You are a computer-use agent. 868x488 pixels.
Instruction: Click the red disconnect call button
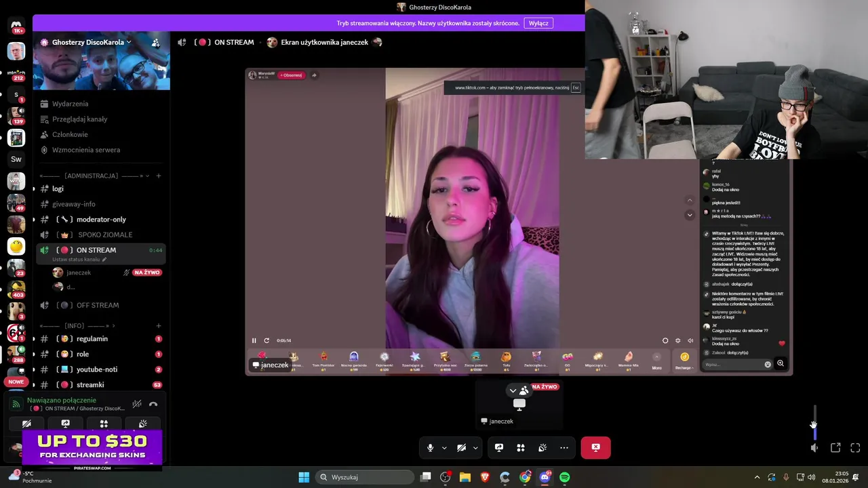pos(595,447)
